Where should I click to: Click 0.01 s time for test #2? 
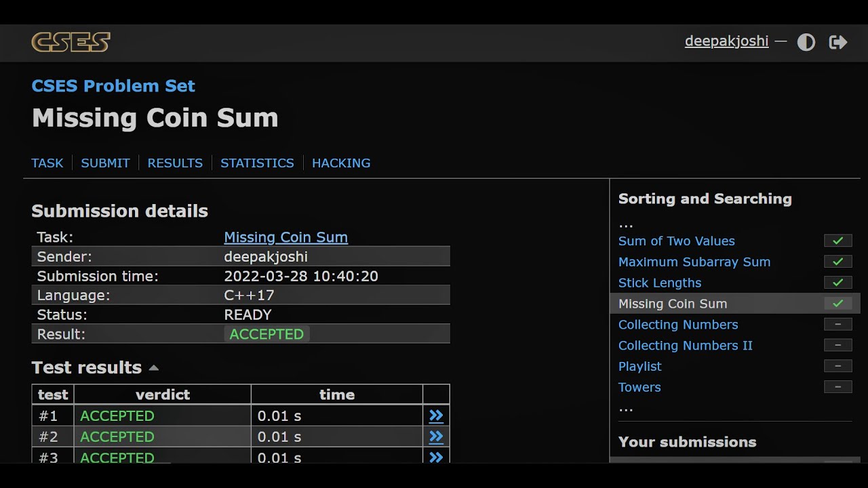click(279, 437)
